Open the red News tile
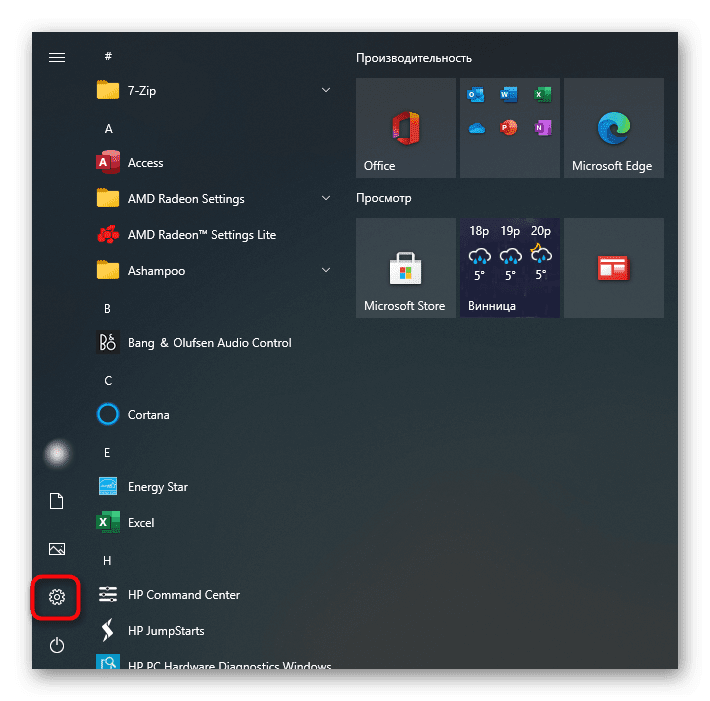The height and width of the screenshot is (701, 710). pyautogui.click(x=614, y=268)
